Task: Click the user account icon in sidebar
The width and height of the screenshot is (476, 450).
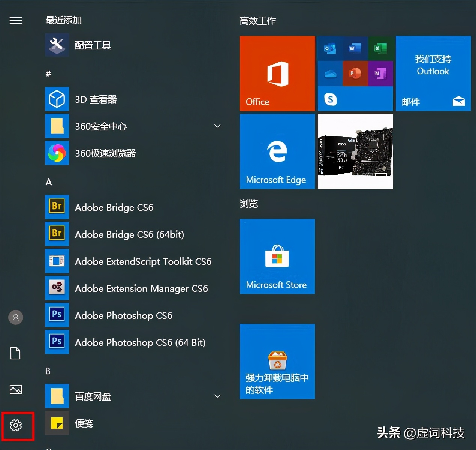Action: point(15,317)
